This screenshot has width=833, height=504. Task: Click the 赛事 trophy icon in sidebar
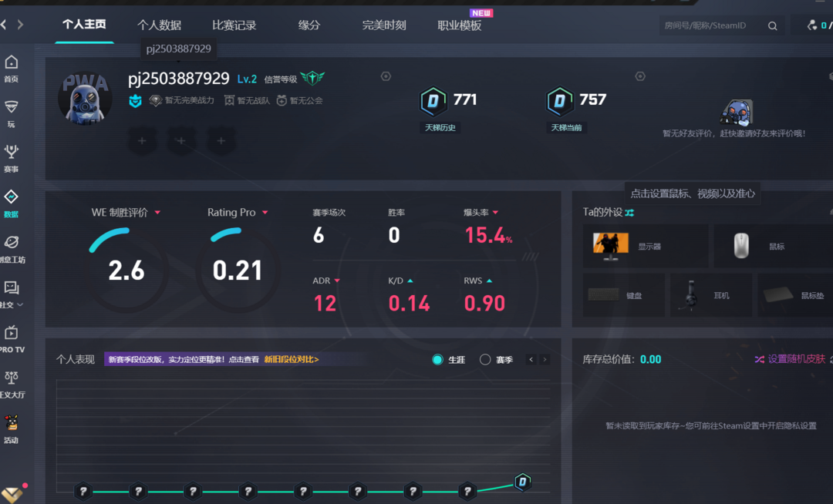coord(11,152)
